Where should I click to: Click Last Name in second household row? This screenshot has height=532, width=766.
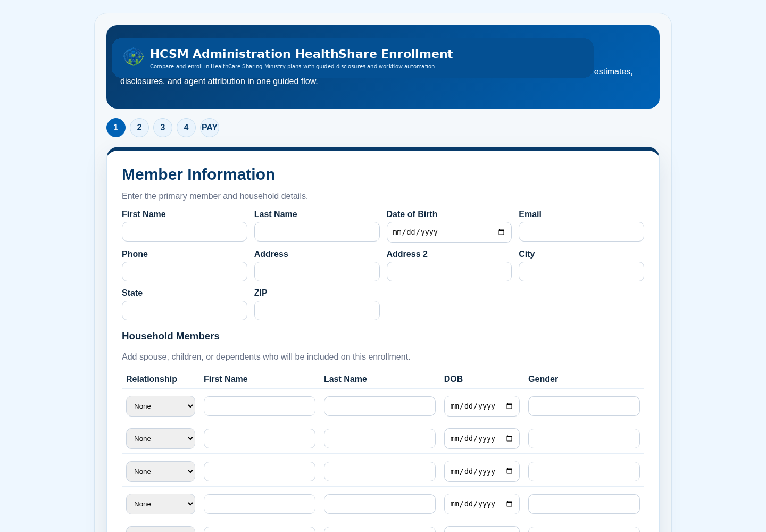[x=380, y=439]
